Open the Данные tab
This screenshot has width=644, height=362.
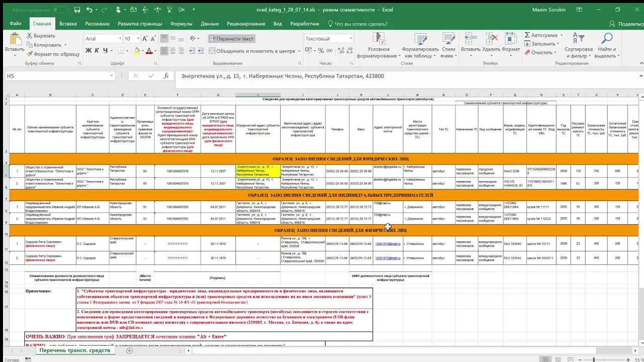tap(209, 24)
